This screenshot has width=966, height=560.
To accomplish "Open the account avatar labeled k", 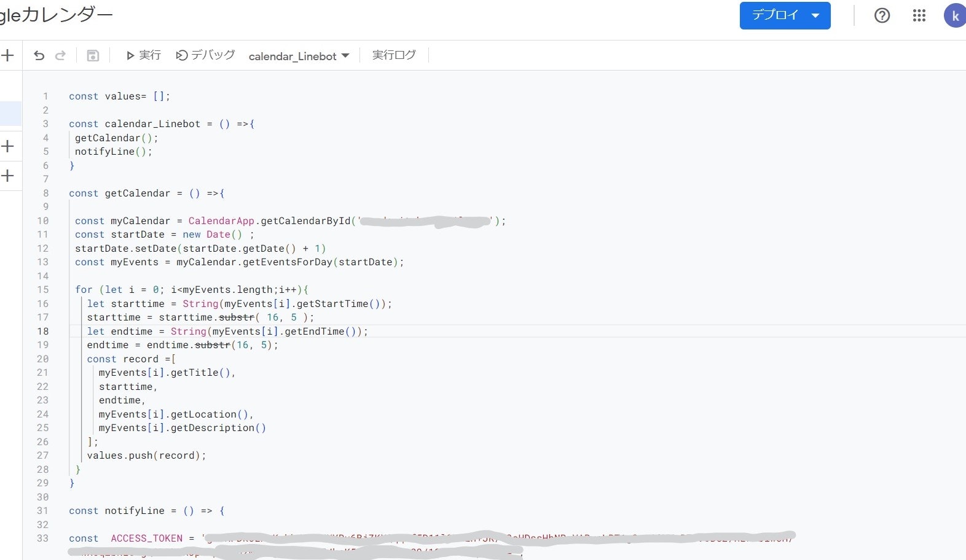I will click(x=955, y=16).
